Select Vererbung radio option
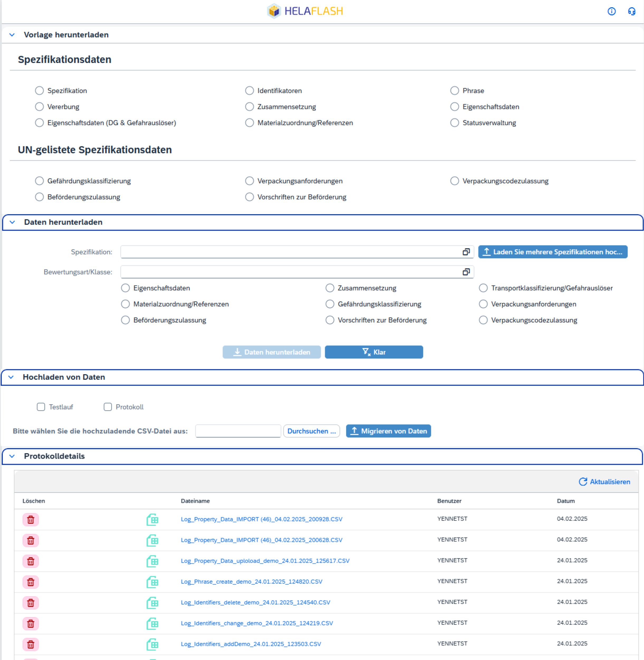This screenshot has width=644, height=660. pyautogui.click(x=40, y=107)
